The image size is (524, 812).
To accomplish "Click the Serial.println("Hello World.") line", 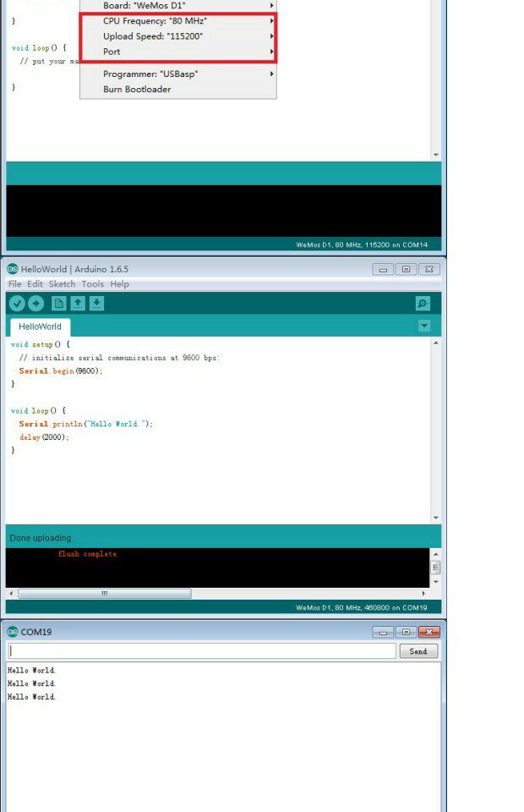I will pos(86,424).
